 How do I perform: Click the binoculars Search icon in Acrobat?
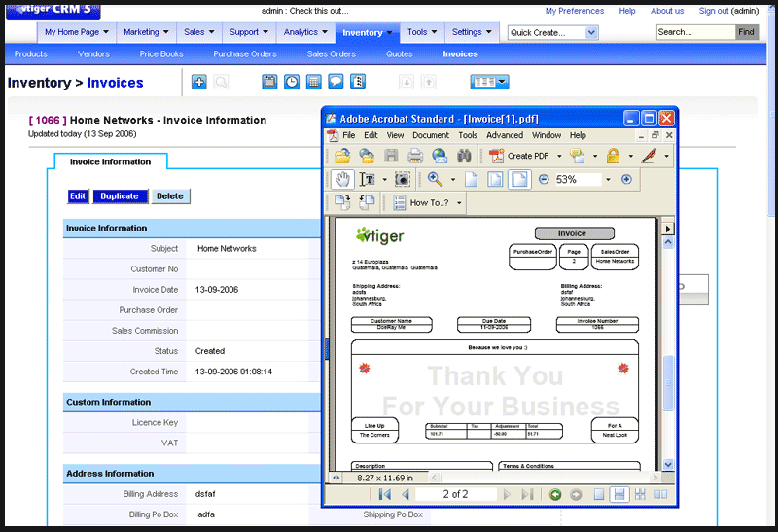tap(464, 156)
